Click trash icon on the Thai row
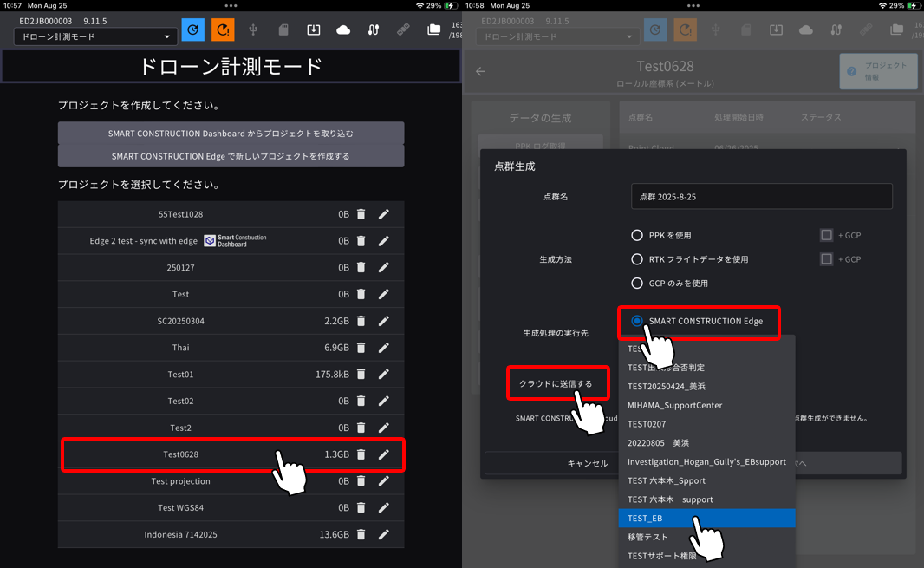This screenshot has height=568, width=924. point(361,348)
